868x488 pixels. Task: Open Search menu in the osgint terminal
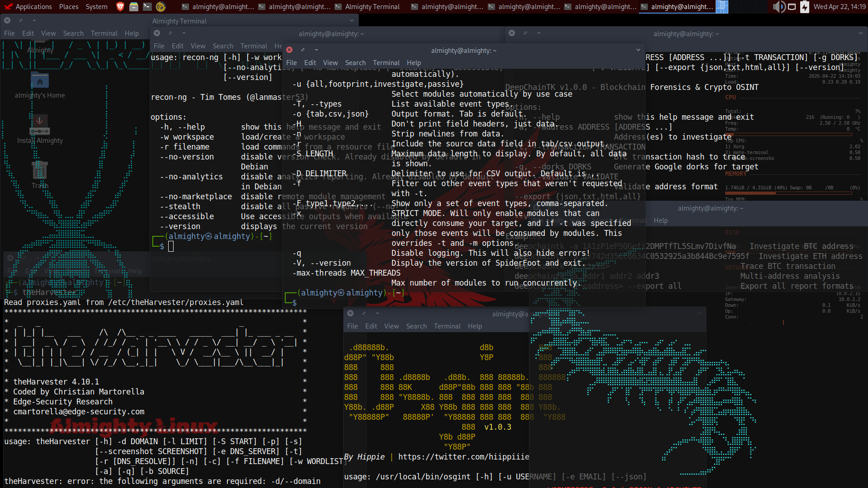coord(416,326)
